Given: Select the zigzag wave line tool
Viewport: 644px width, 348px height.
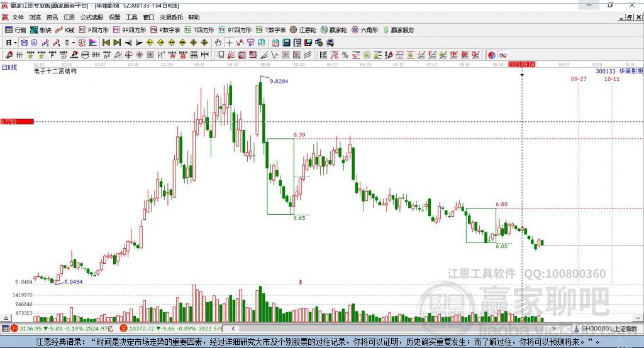Looking at the screenshot, I should (x=275, y=55).
